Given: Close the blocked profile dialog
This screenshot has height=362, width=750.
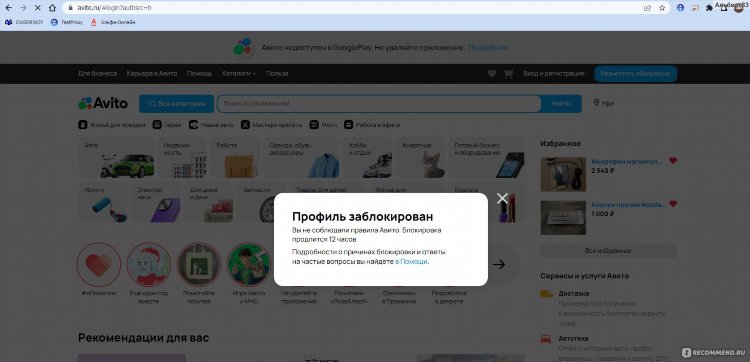Looking at the screenshot, I should point(502,198).
